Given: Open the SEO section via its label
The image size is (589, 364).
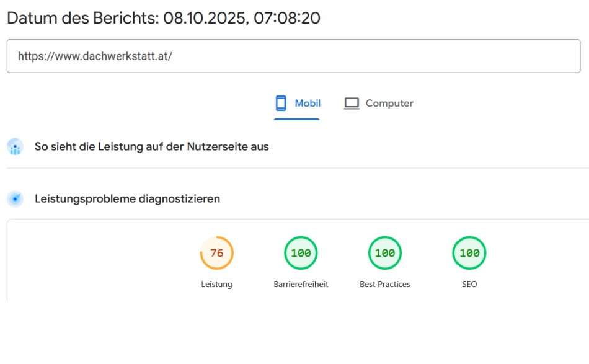Looking at the screenshot, I should 469,284.
